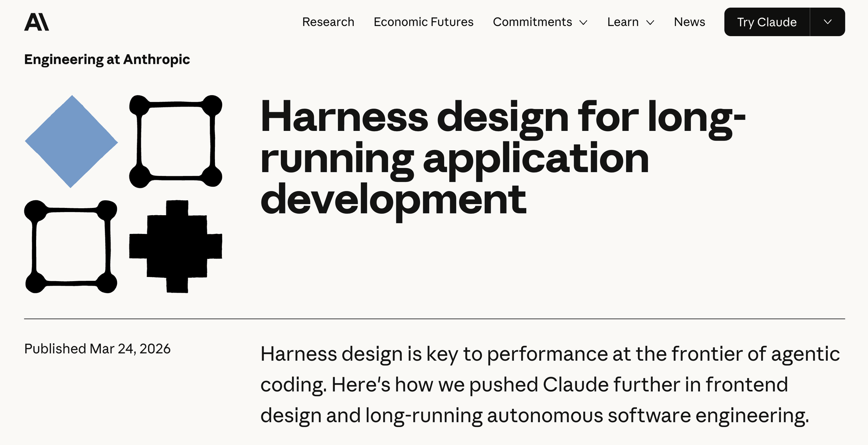Open the Try Claude dropdown arrow

point(827,22)
